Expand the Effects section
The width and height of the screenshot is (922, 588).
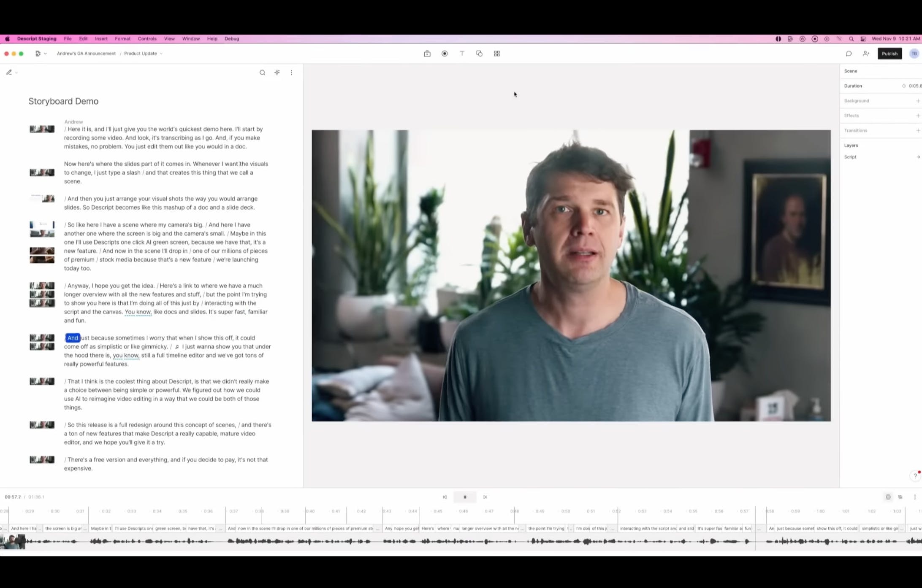[917, 116]
